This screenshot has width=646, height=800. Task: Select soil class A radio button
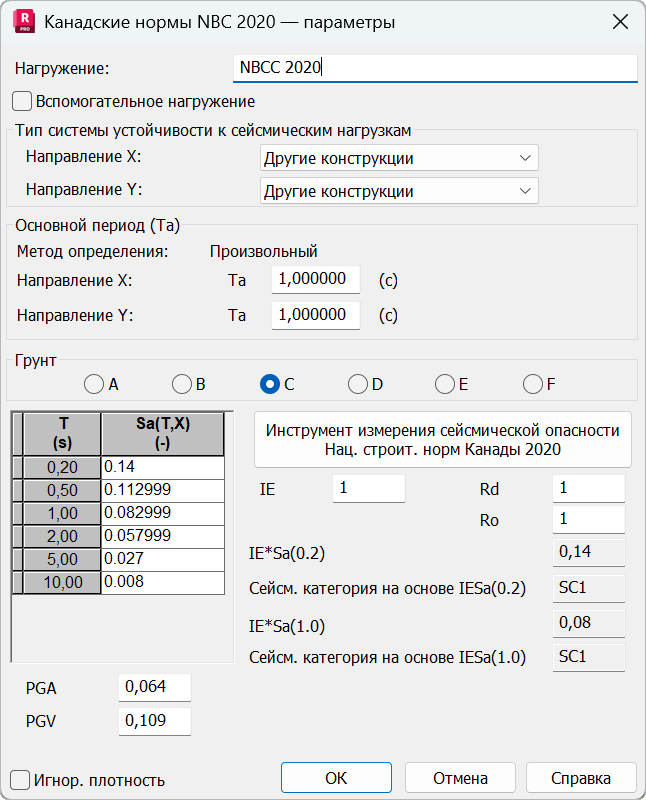pos(94,384)
